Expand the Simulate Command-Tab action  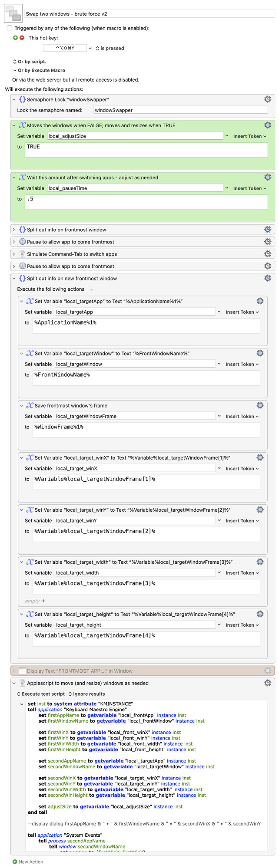tap(14, 254)
